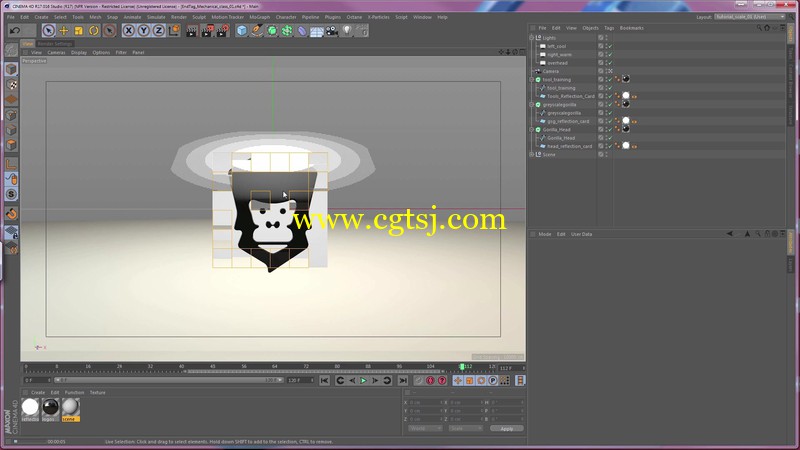This screenshot has width=800, height=450.
Task: Click the coordinate system icon
Action: (x=174, y=31)
